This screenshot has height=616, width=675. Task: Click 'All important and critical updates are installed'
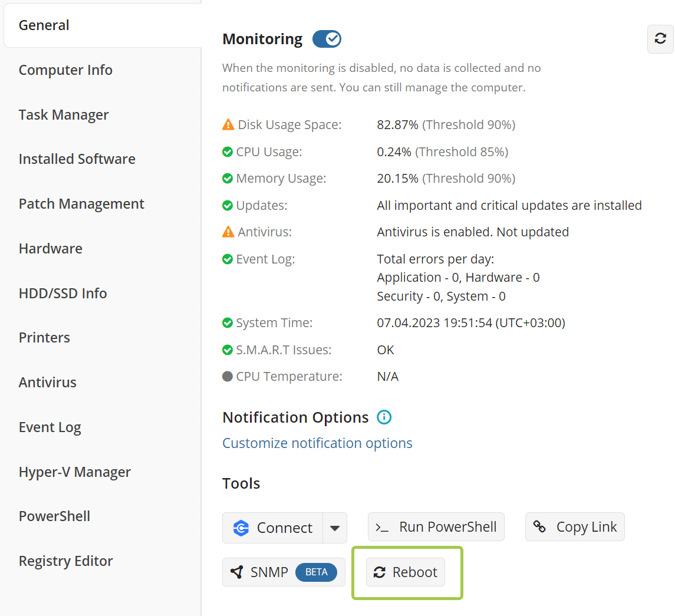click(509, 205)
